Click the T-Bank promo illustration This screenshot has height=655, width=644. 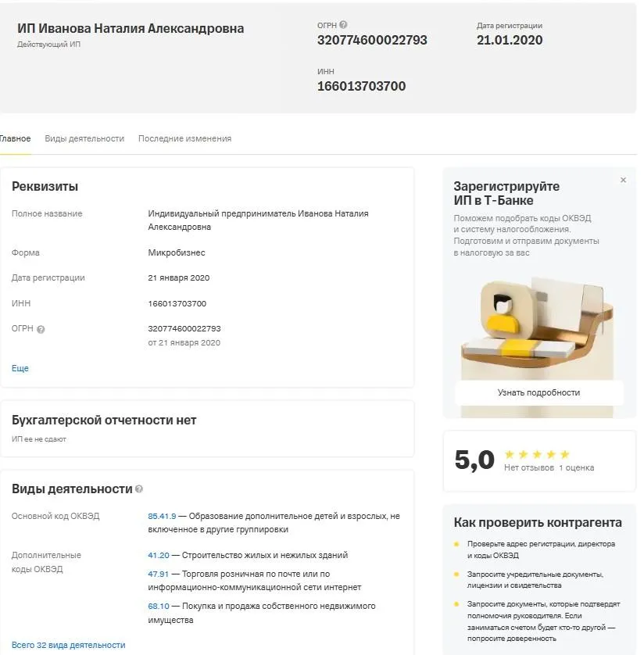pyautogui.click(x=538, y=327)
